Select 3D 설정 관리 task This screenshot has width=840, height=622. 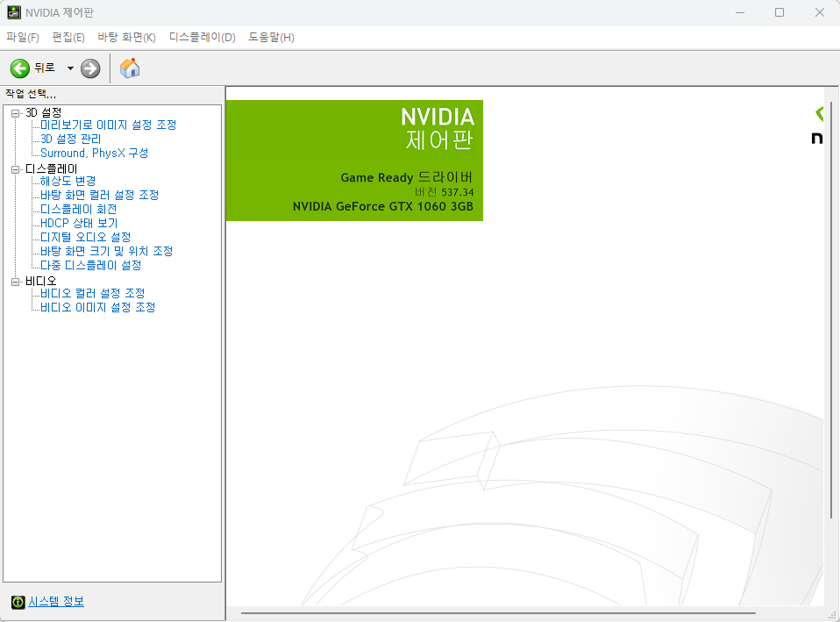[x=71, y=139]
